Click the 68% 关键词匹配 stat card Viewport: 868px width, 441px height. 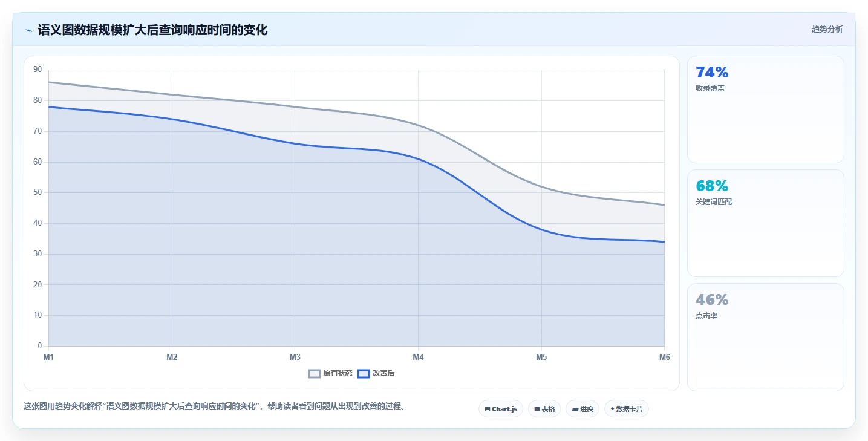[765, 223]
